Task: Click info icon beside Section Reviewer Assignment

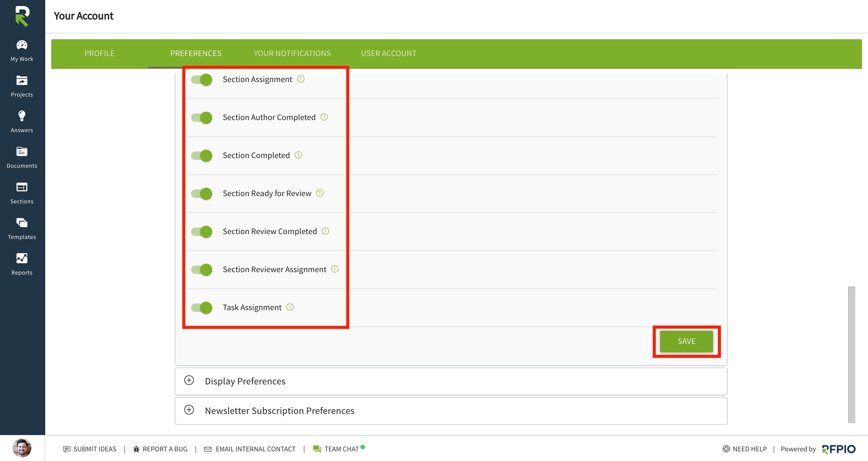Action: pos(335,269)
